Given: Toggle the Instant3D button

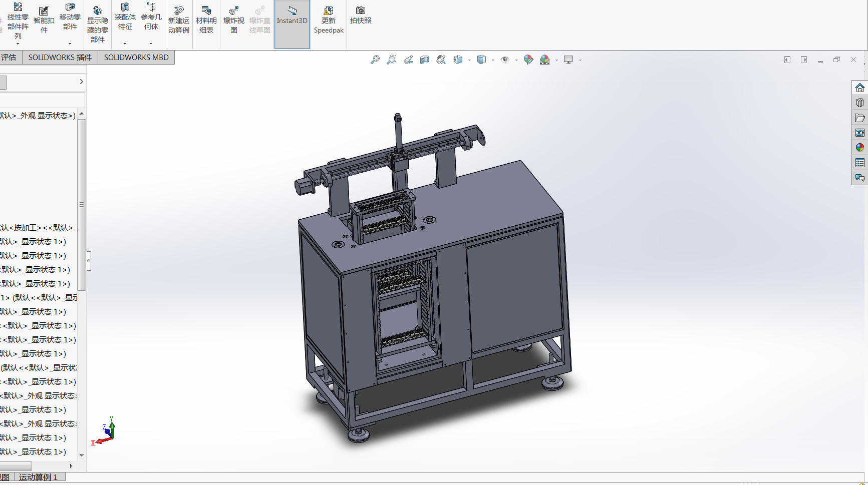Looking at the screenshot, I should pyautogui.click(x=292, y=20).
